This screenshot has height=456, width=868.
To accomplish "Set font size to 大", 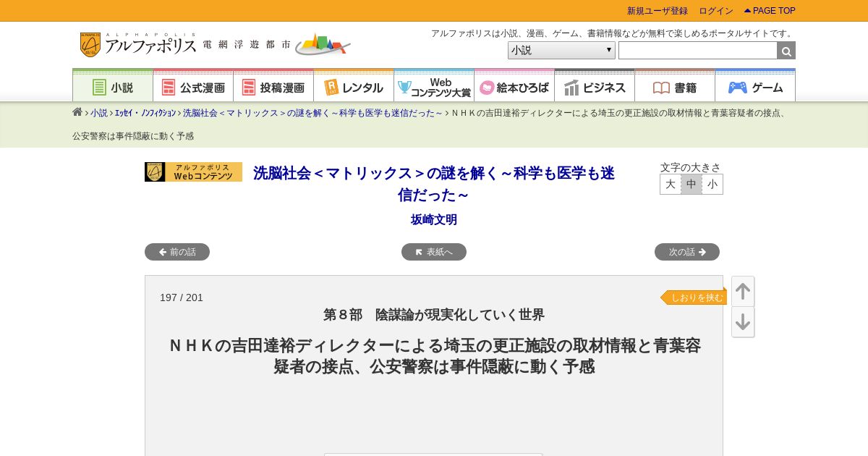I will pos(671,184).
